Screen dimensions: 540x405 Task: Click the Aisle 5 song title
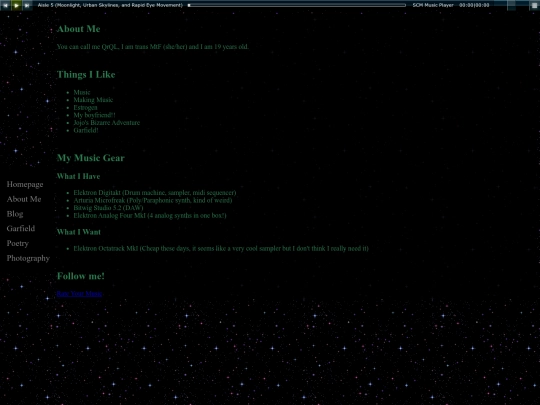[110, 5]
